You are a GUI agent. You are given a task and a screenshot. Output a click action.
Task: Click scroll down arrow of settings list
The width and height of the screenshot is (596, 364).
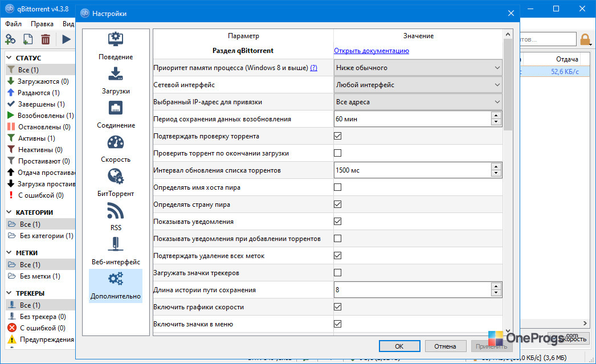tap(508, 331)
